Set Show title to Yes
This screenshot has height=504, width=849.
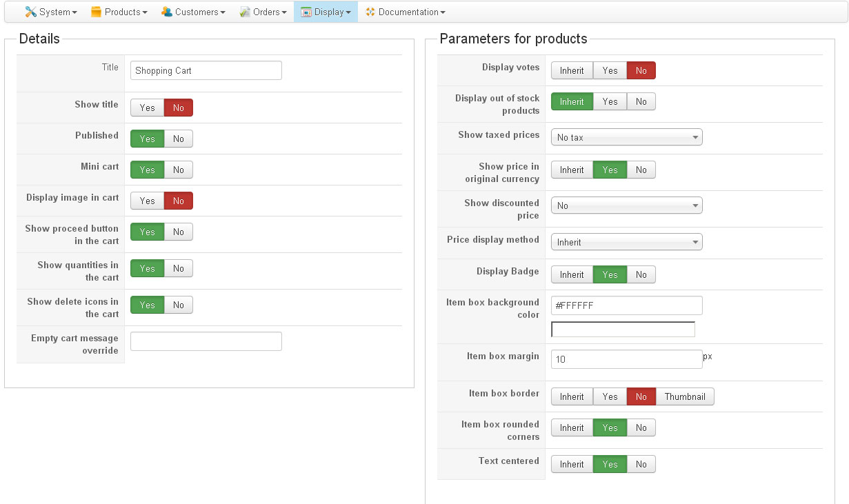(148, 108)
